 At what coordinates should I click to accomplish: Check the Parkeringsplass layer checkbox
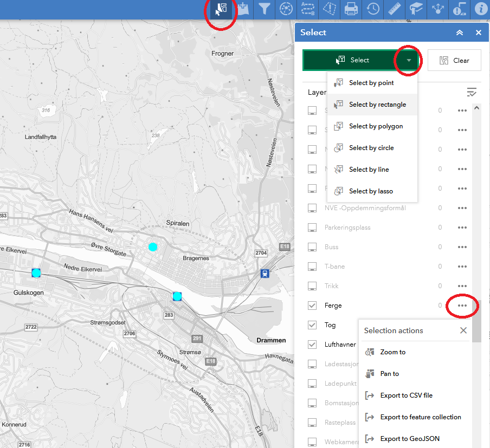[312, 228]
